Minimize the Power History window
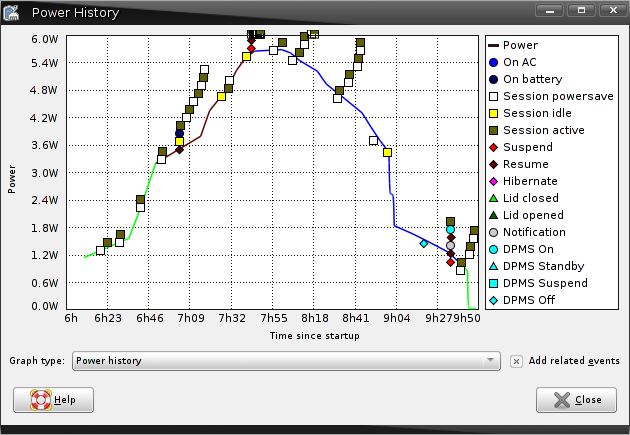This screenshot has width=630, height=435. (x=549, y=11)
